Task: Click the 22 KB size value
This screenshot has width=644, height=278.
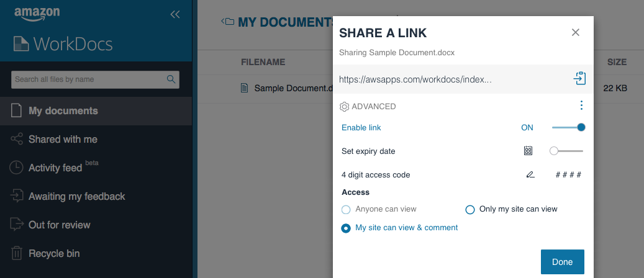Action: (x=615, y=88)
